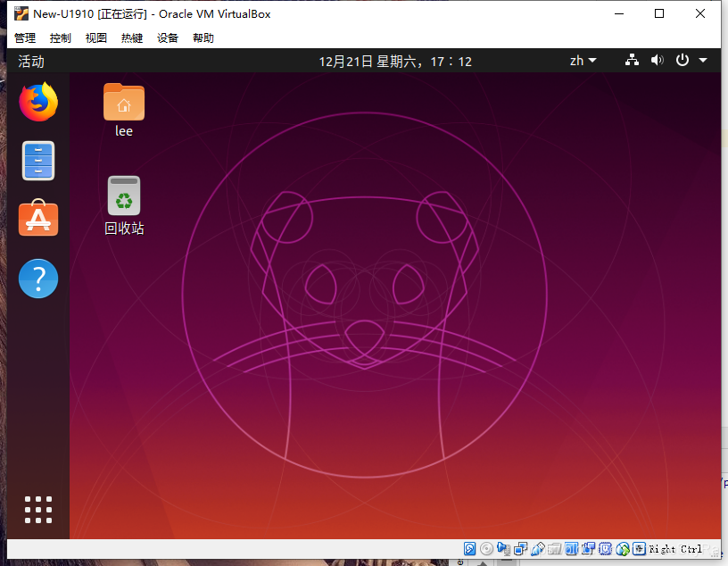Viewport: 728px width, 566px height.
Task: Click the 活动 button in the top bar
Action: 29,61
